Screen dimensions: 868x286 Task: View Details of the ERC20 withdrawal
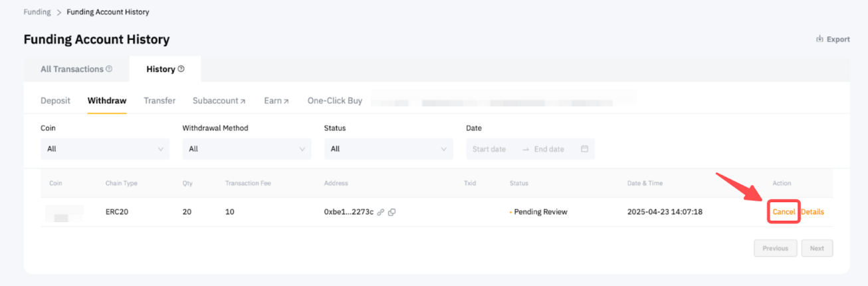pyautogui.click(x=812, y=212)
